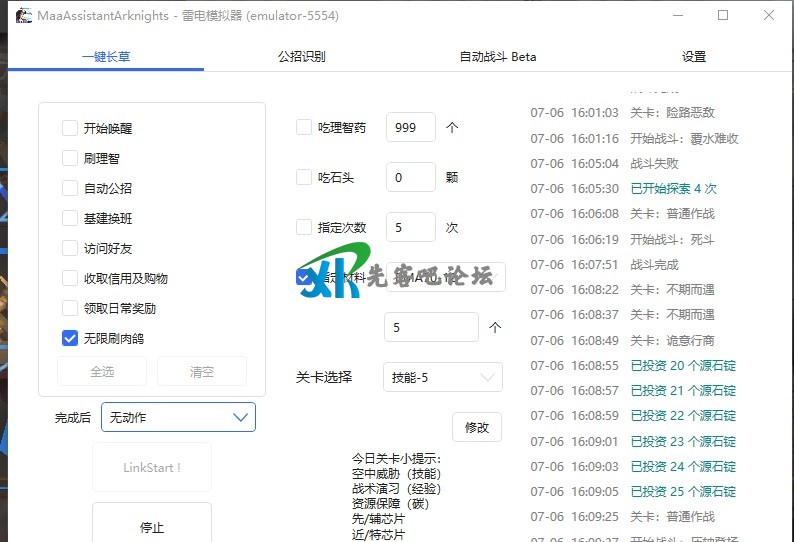Click the 全选 button
794x542 pixels.
pyautogui.click(x=102, y=371)
